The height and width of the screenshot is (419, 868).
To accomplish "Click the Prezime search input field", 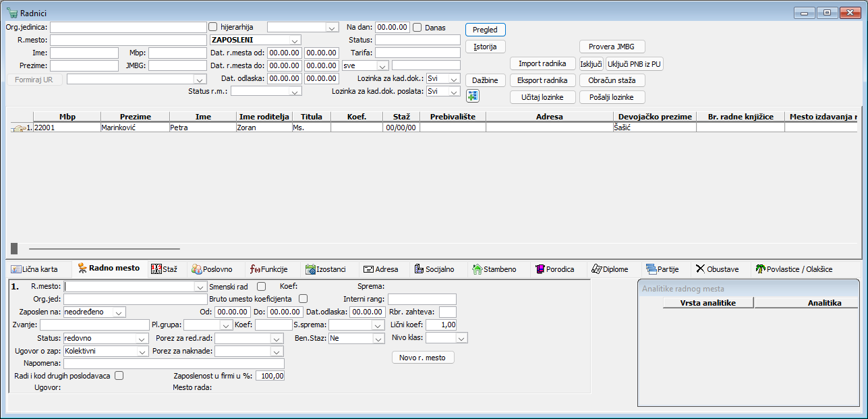I will [84, 65].
